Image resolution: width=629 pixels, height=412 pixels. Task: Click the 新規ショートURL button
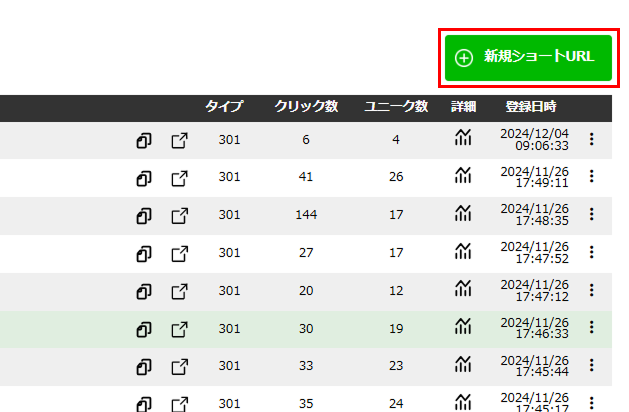(527, 57)
